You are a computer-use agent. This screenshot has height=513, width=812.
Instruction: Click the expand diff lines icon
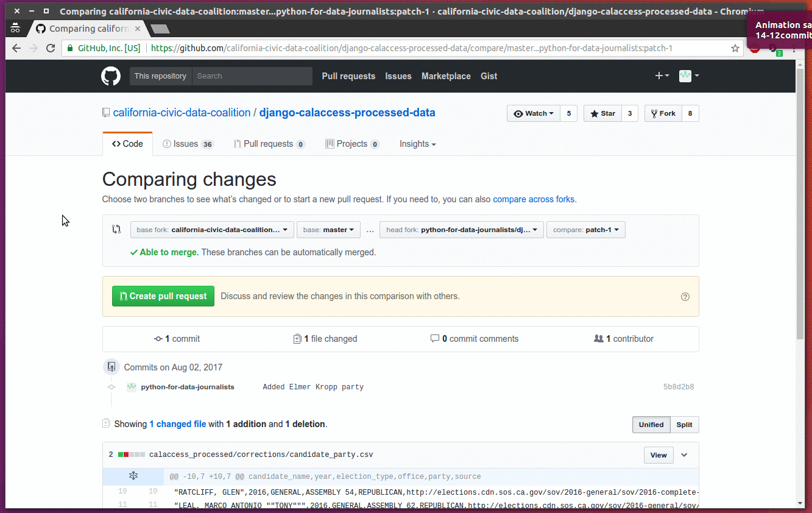pos(133,476)
